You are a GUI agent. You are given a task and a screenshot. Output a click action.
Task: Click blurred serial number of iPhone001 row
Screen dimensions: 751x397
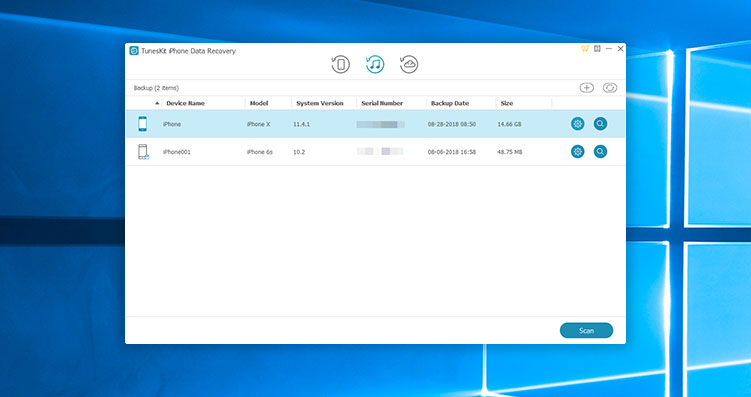(x=380, y=152)
